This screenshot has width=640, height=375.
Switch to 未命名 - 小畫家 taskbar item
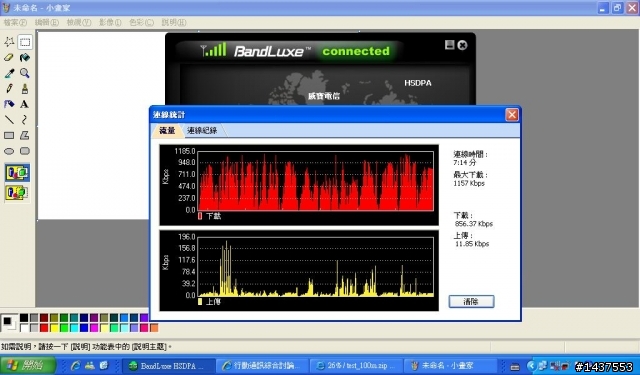450,366
